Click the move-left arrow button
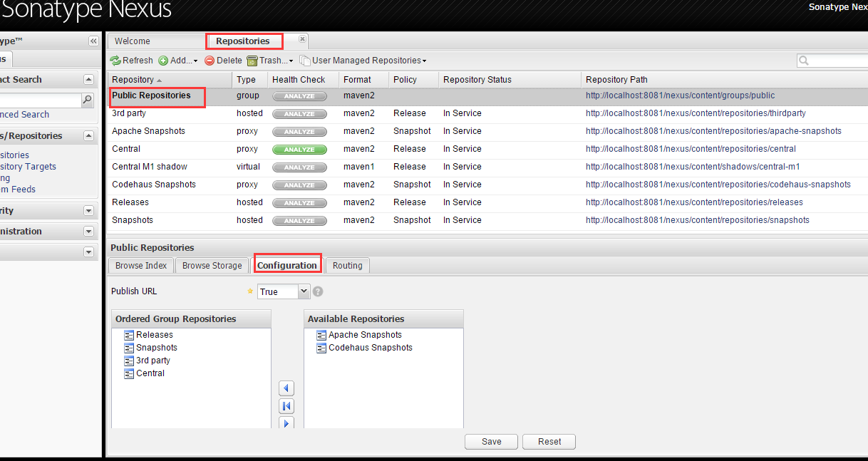868x461 pixels. click(x=286, y=388)
